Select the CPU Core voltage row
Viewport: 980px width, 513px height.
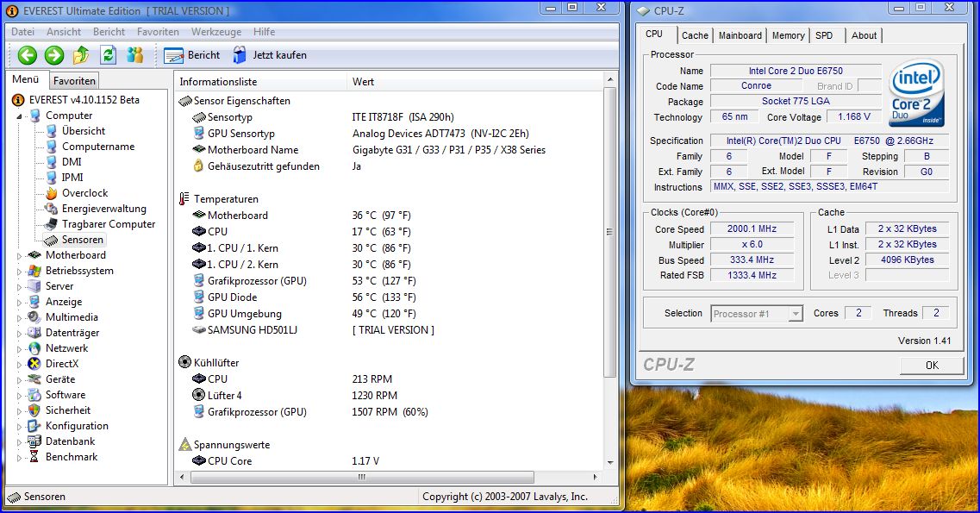pos(390,461)
